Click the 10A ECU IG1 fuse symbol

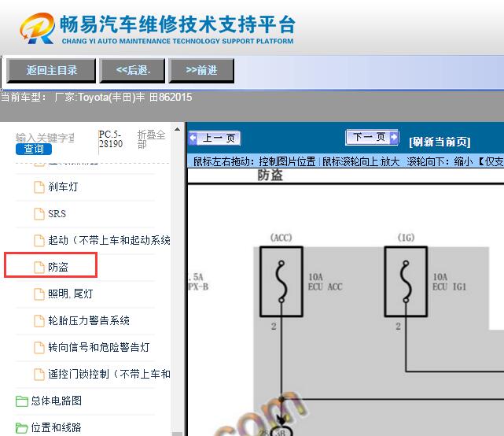406,282
